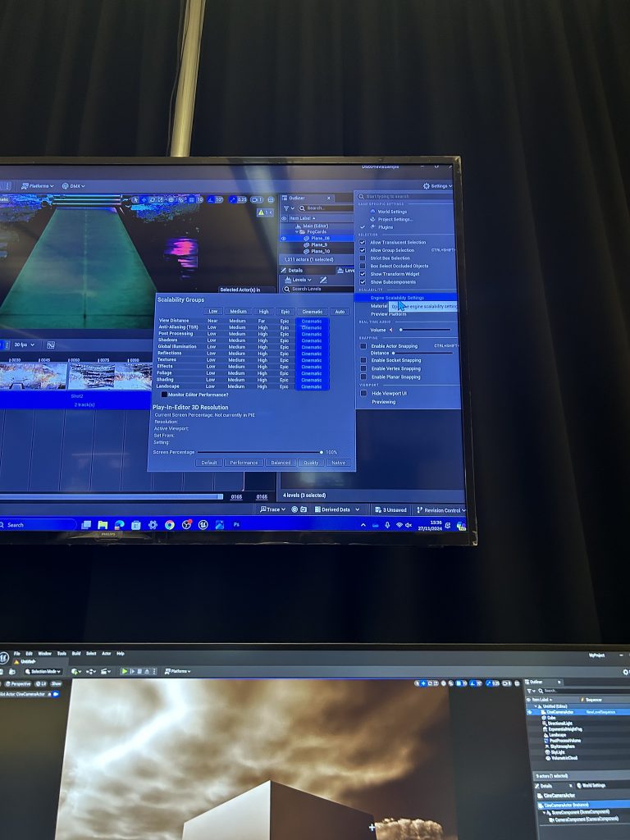630x840 pixels.
Task: Click the Auto scalability button
Action: point(340,311)
